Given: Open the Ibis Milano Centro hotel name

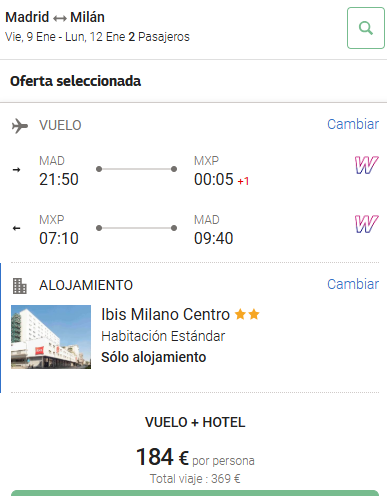Looking at the screenshot, I should click(165, 314).
